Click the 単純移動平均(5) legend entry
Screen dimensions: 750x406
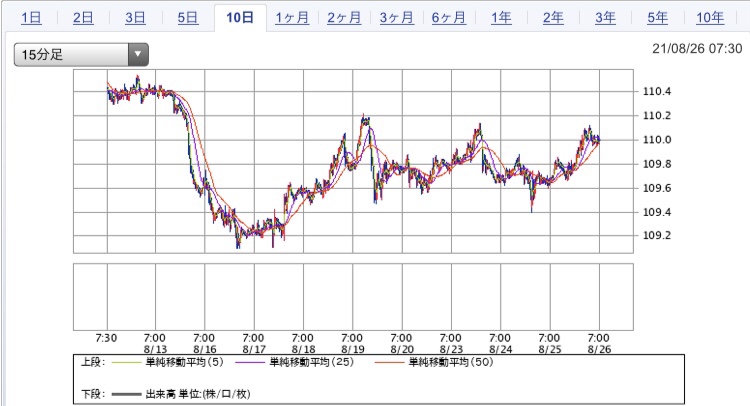184,362
